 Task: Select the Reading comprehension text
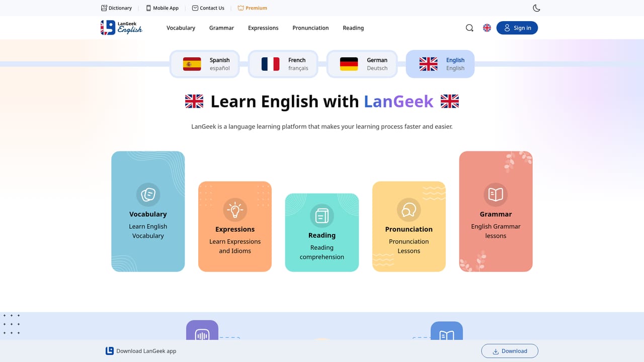322,252
